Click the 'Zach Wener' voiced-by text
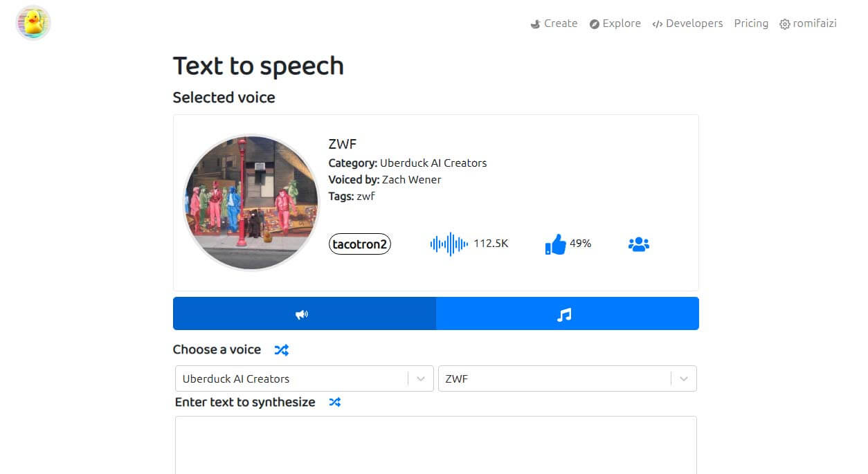The width and height of the screenshot is (868, 474). click(x=411, y=180)
